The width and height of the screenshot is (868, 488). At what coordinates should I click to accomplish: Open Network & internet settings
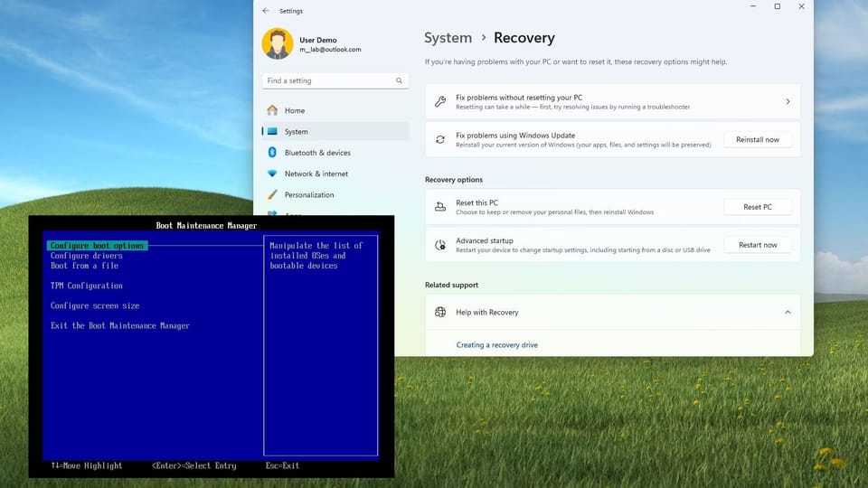335,174
